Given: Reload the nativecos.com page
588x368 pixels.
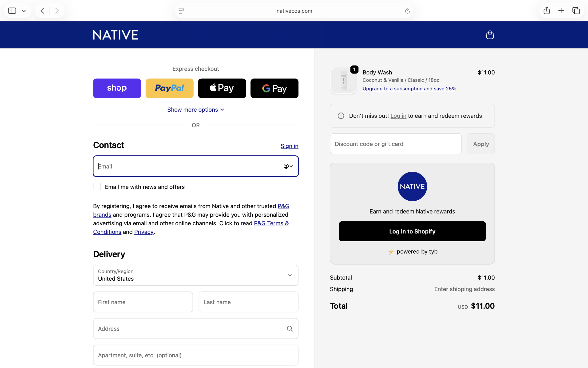Looking at the screenshot, I should click(x=407, y=11).
